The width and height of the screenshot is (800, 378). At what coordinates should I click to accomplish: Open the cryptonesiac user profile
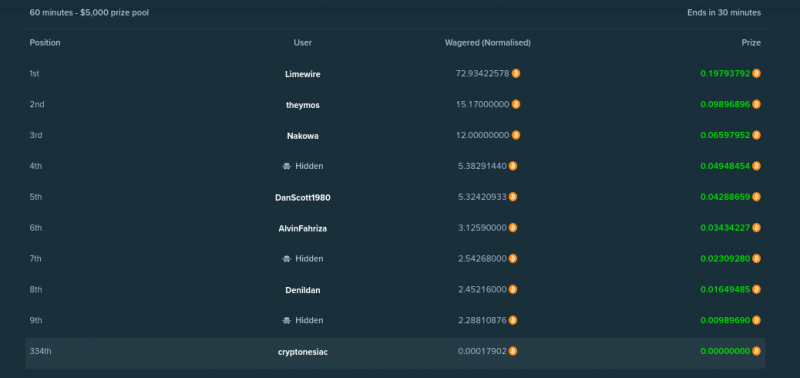pos(303,352)
